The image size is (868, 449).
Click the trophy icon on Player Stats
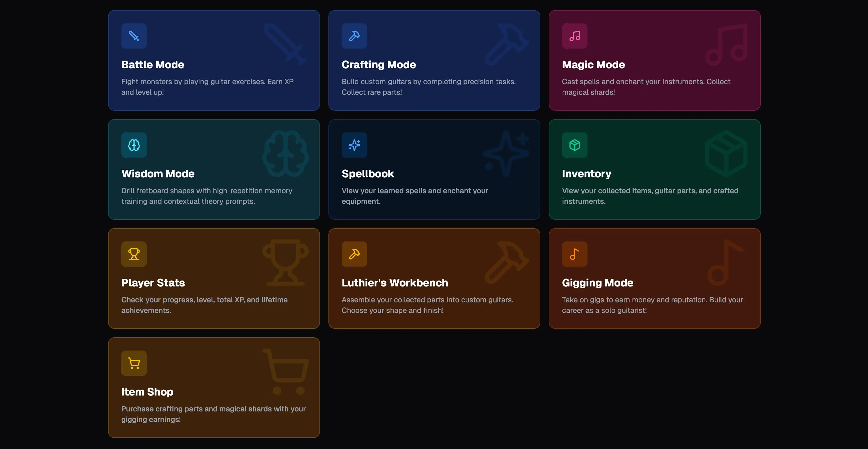134,254
